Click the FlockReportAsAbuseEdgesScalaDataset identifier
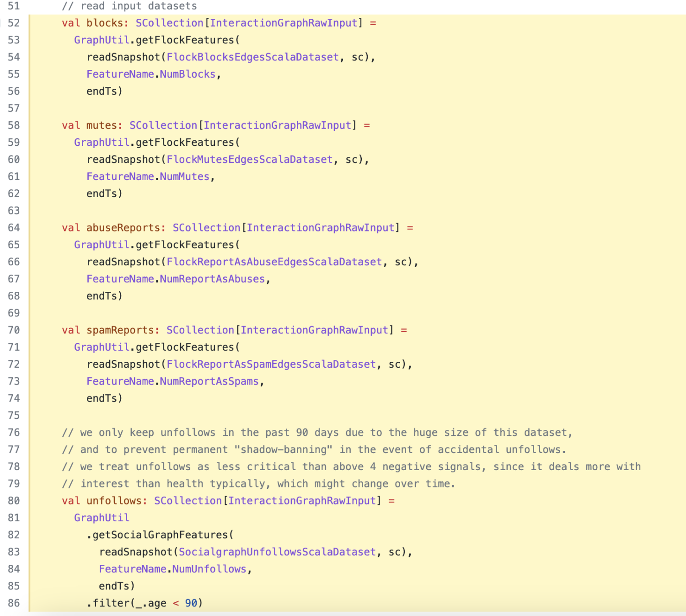Screen dimensions: 686x616 [x=274, y=262]
